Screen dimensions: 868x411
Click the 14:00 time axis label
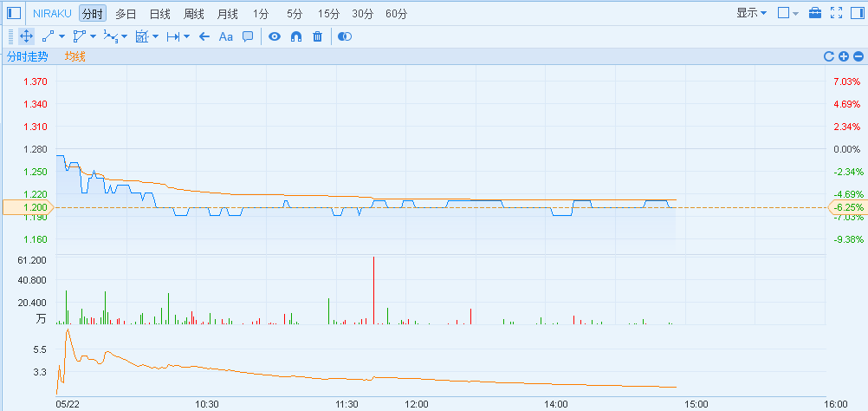[556, 404]
